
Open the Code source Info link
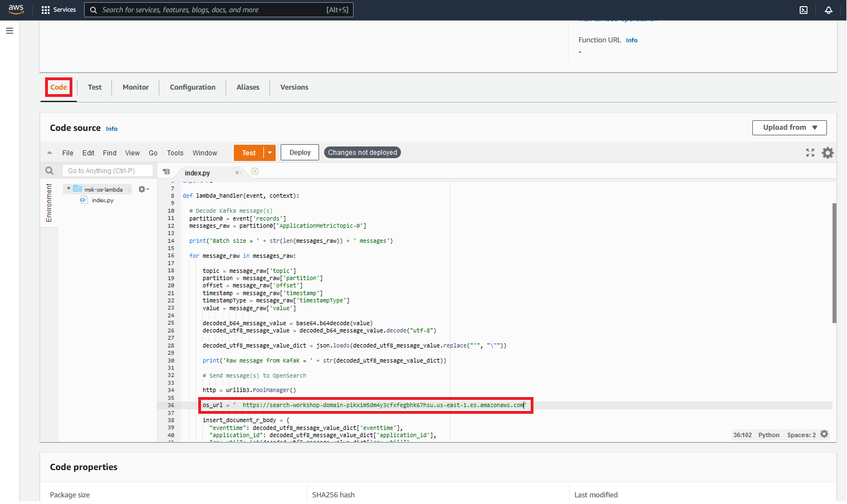pos(112,129)
